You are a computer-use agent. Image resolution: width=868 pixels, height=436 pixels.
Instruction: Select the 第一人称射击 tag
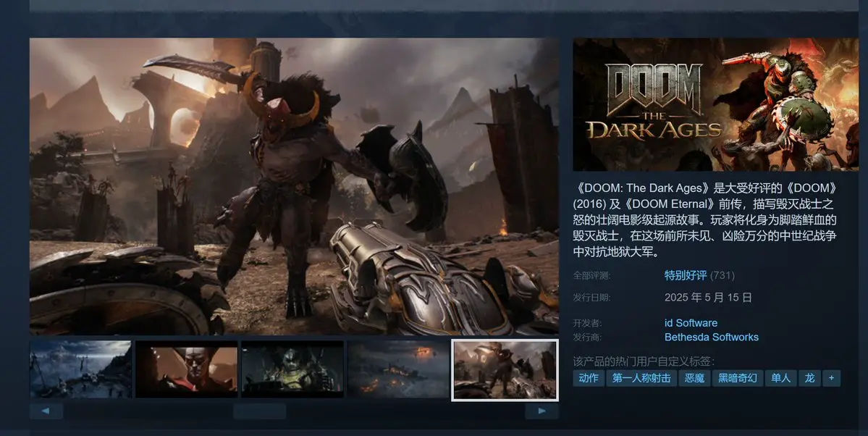(641, 378)
